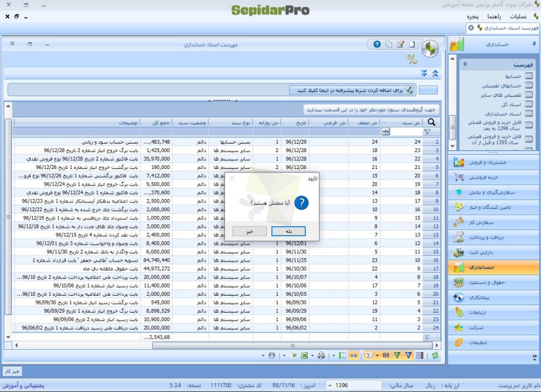Click the refresh icon in the grid toolbar
Screen dimensions: 541x392
(435, 356)
